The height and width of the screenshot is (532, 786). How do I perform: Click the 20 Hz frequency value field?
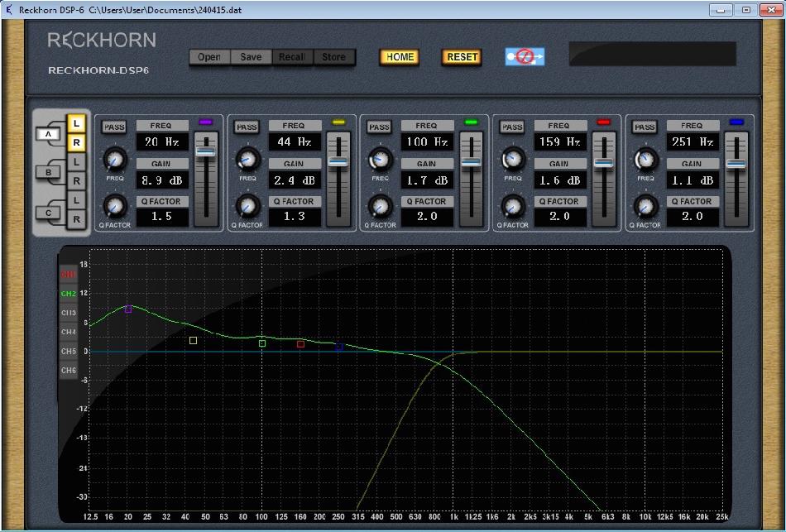click(x=162, y=142)
